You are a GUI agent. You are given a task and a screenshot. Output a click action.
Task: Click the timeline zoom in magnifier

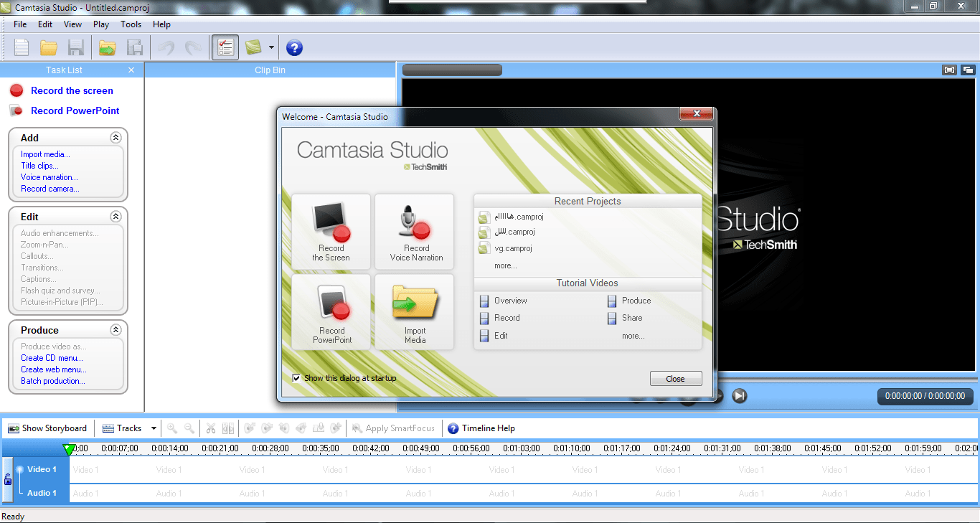(x=172, y=428)
